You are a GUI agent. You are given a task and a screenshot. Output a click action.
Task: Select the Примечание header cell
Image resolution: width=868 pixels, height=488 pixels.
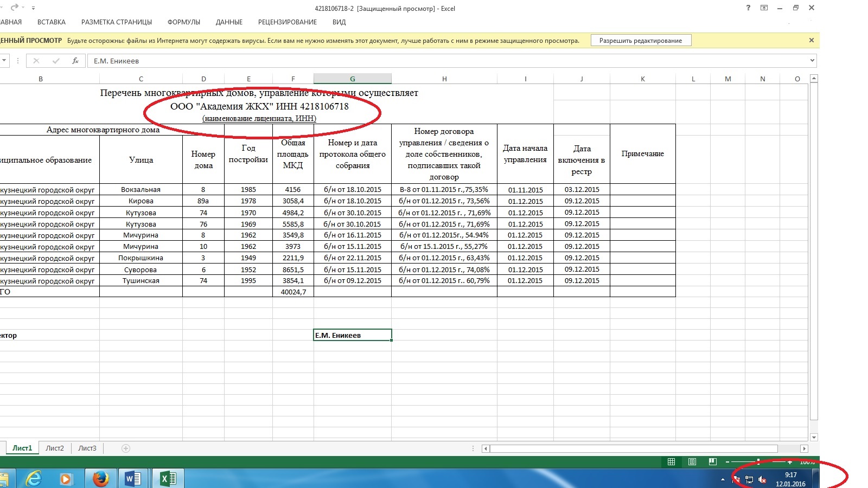pyautogui.click(x=643, y=154)
